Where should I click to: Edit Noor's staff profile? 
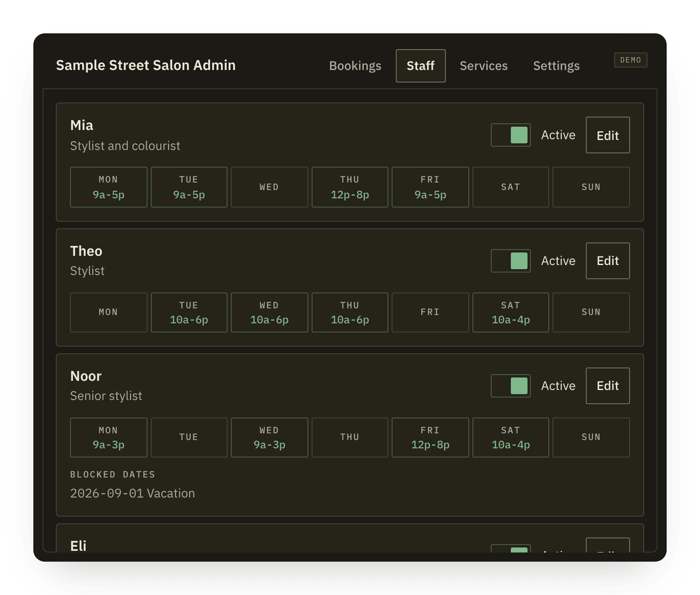pyautogui.click(x=607, y=386)
